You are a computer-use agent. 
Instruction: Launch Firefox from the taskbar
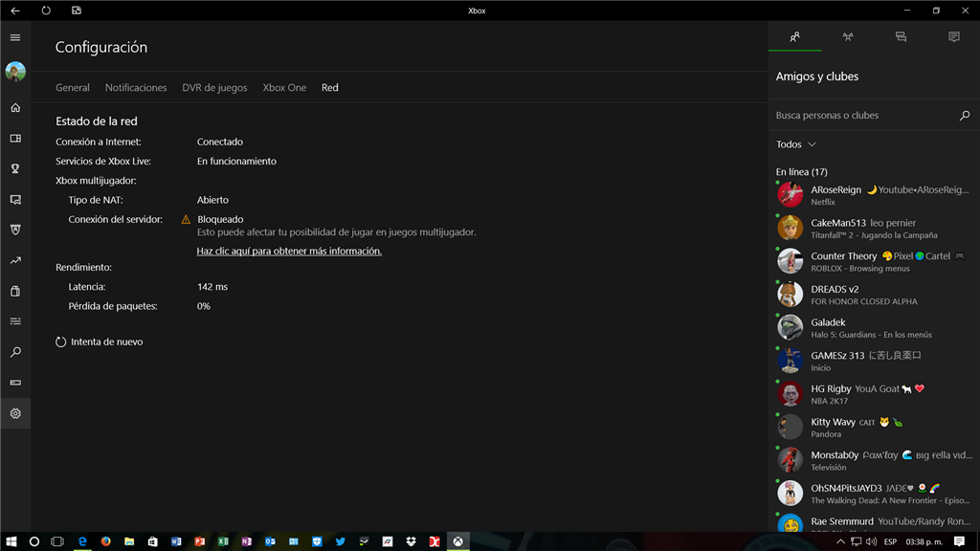[x=105, y=541]
